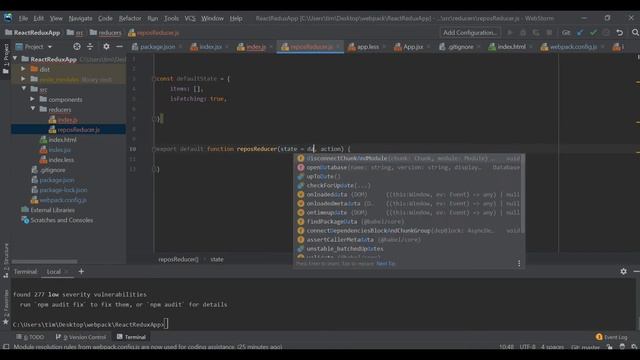The width and height of the screenshot is (640, 360).
Task: Choose unstable_batchedUpdates from the autocomplete list
Action: pyautogui.click(x=408, y=249)
